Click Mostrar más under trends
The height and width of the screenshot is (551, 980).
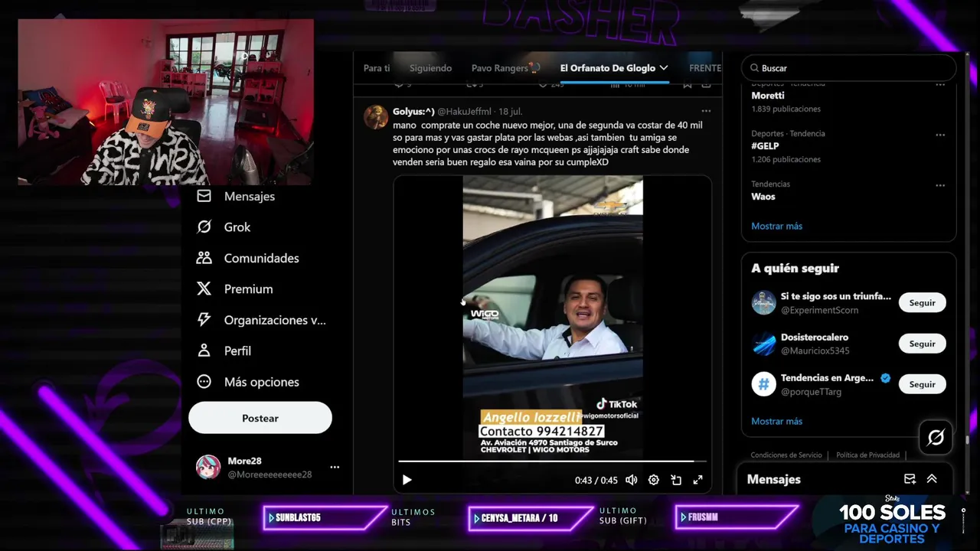point(776,226)
